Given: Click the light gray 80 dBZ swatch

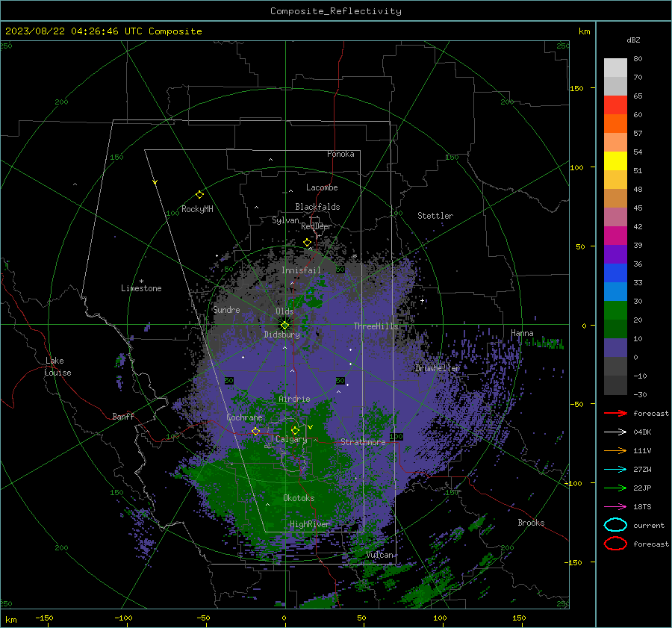Looking at the screenshot, I should [615, 67].
